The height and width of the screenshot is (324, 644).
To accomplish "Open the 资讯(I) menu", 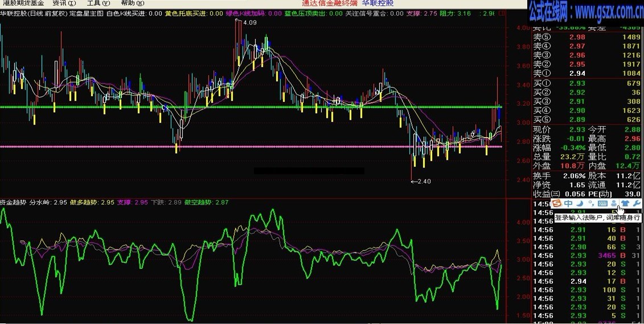I will (64, 3).
